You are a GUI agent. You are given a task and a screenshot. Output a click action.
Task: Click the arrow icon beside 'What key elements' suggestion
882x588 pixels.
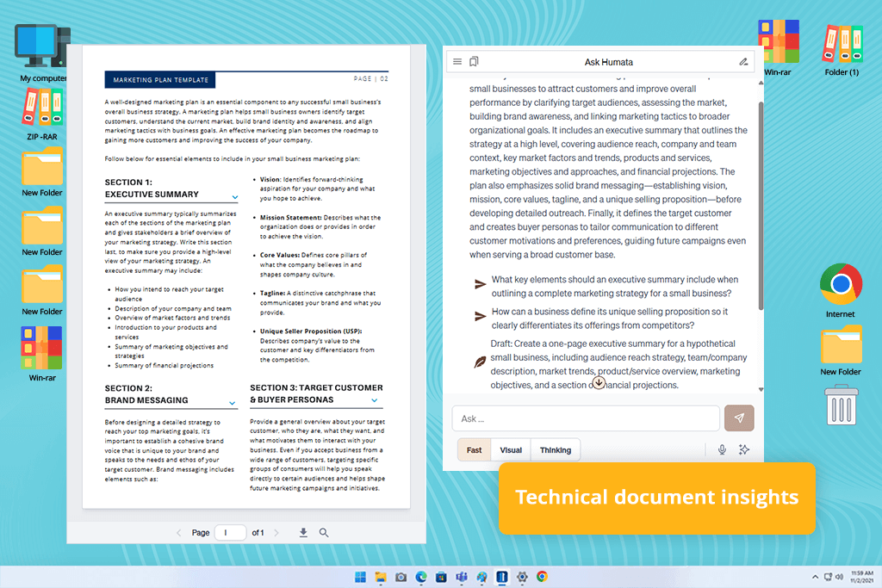click(x=480, y=284)
